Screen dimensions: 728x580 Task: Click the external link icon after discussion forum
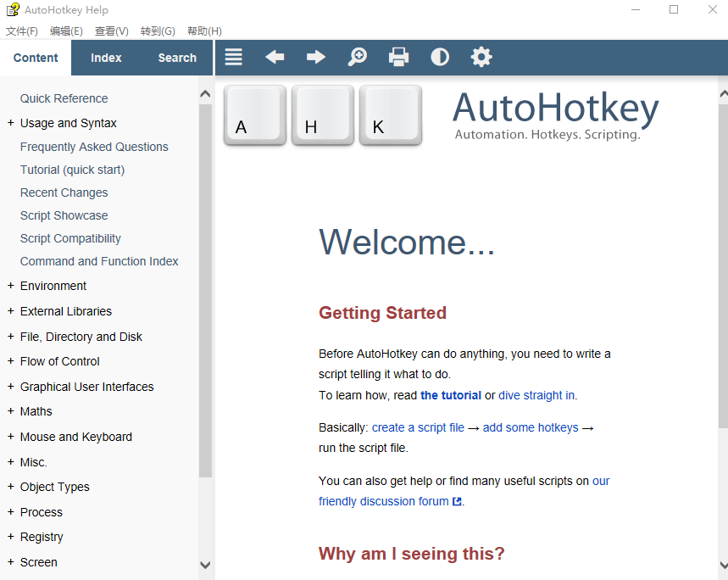tap(458, 501)
